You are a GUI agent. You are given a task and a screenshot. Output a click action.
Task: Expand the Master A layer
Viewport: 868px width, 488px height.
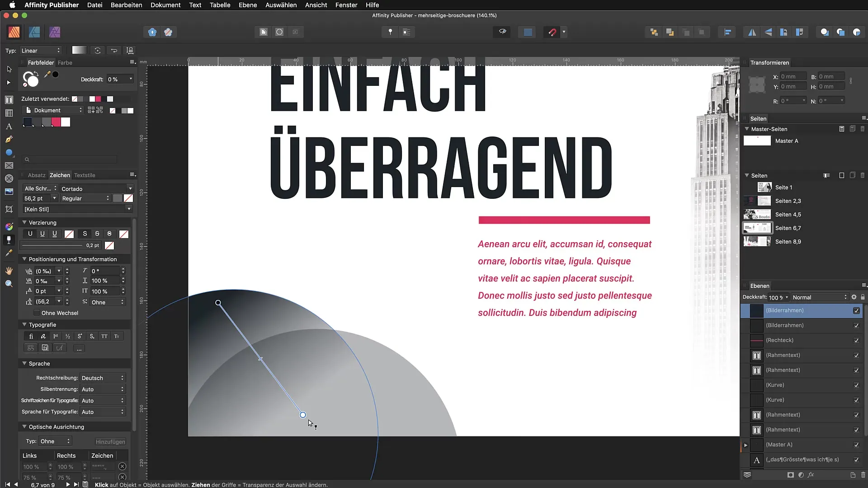pos(746,445)
